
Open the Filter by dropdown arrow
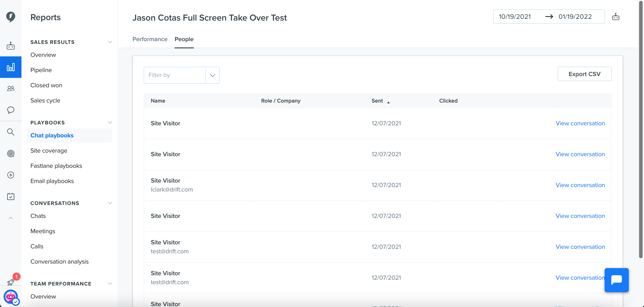pos(213,75)
